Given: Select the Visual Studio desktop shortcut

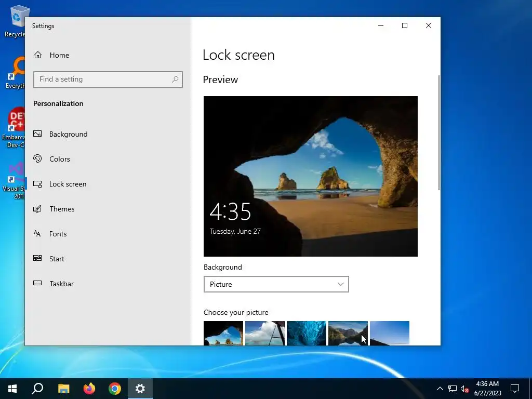Looking at the screenshot, I should (14, 181).
